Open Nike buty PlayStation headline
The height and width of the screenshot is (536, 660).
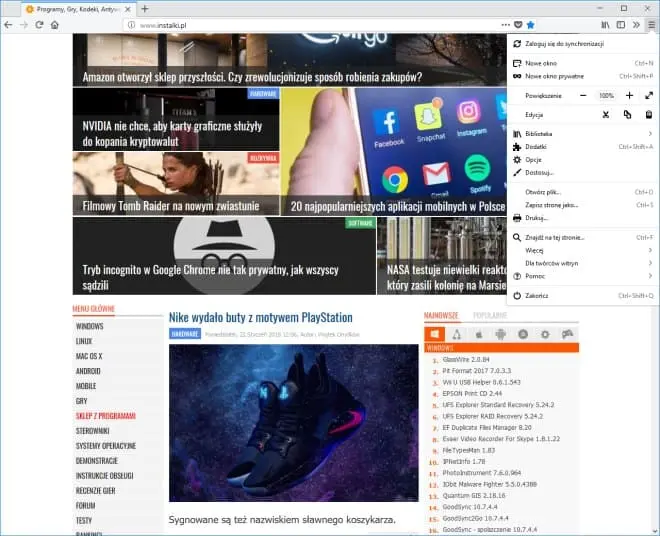[261, 317]
